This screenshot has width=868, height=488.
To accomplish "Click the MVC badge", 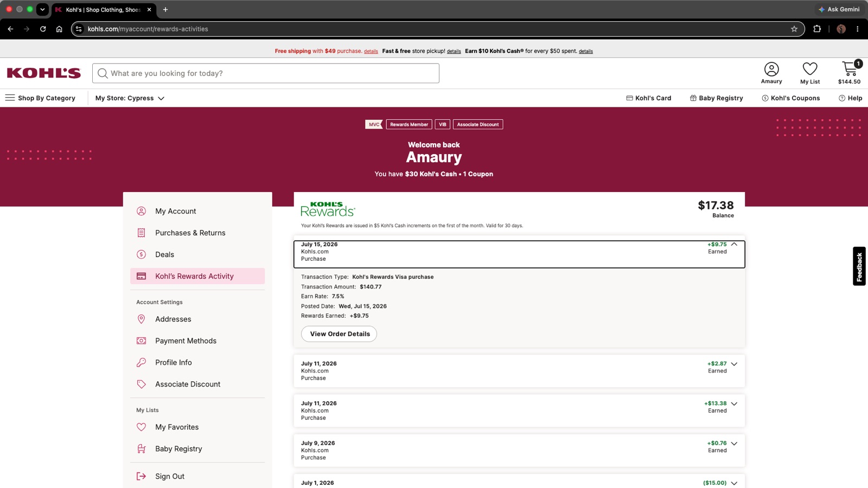I will tap(374, 124).
